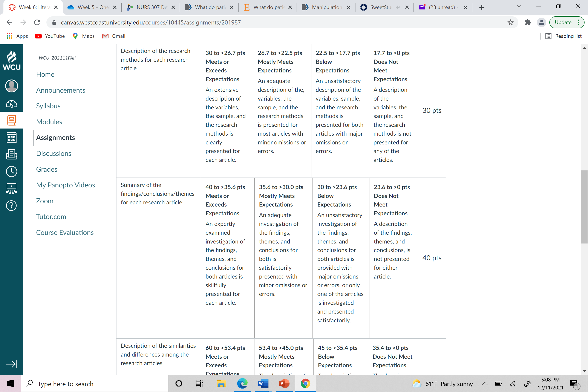Screen dimensions: 588x392
Task: Open the Dashboard gauge icon
Action: [x=12, y=104]
